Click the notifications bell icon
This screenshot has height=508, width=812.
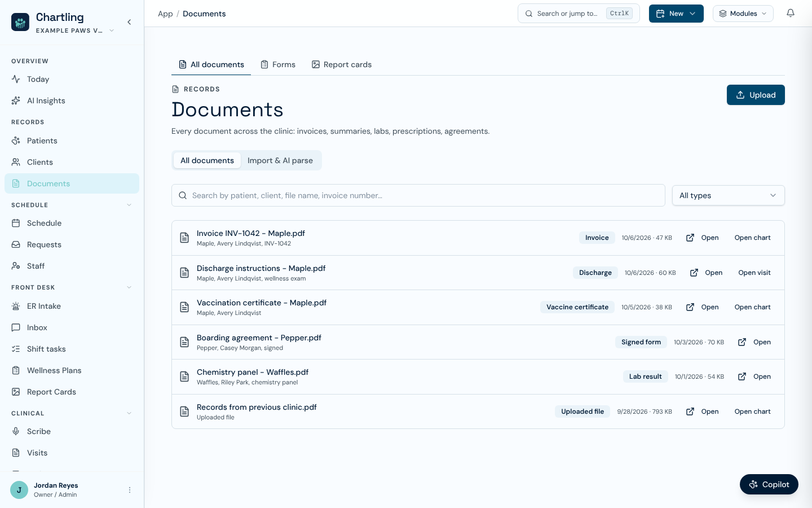pyautogui.click(x=791, y=14)
